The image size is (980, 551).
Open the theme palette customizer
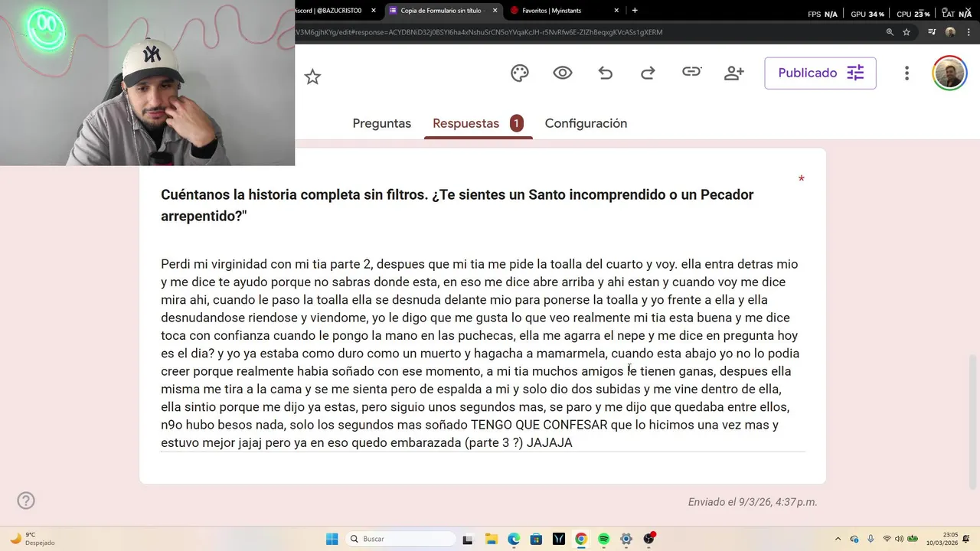[x=520, y=73]
